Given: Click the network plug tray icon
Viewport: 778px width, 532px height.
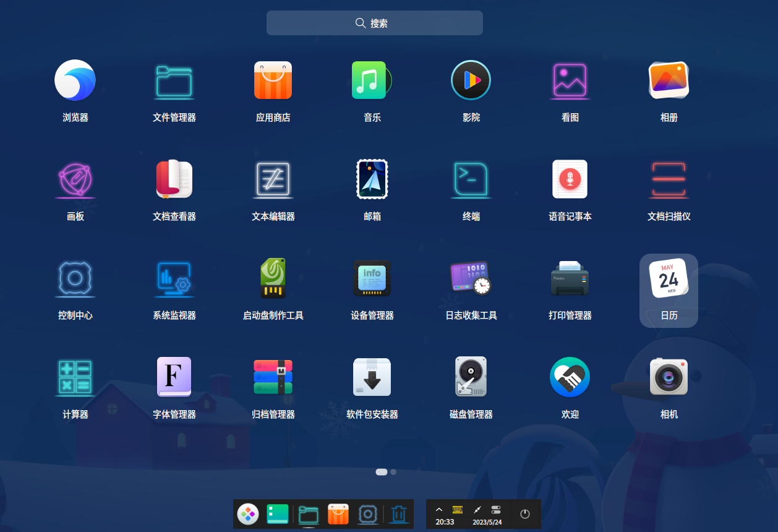Looking at the screenshot, I should point(477,510).
